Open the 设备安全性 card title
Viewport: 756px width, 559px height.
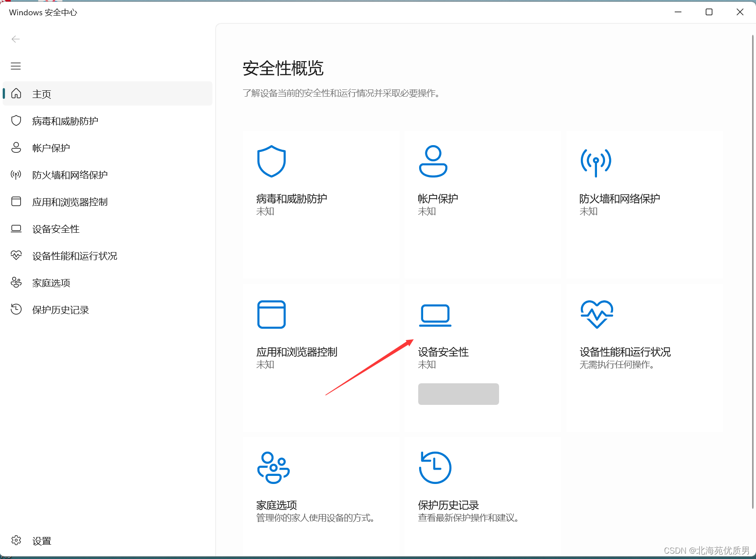(x=443, y=352)
